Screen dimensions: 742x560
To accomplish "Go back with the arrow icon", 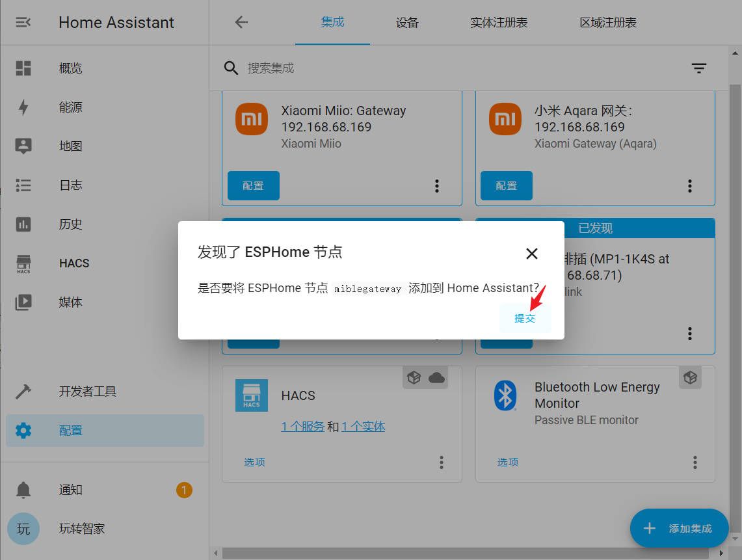I will tap(241, 22).
